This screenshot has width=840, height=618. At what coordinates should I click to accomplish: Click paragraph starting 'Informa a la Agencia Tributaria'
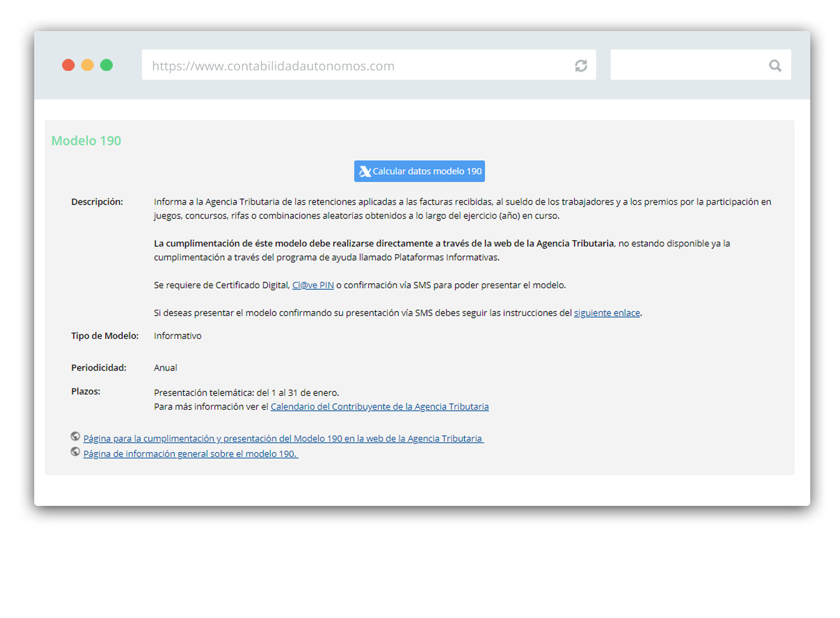click(462, 209)
